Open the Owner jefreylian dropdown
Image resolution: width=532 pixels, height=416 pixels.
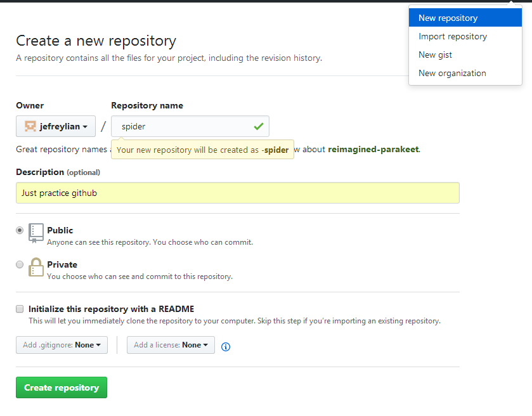pos(56,126)
